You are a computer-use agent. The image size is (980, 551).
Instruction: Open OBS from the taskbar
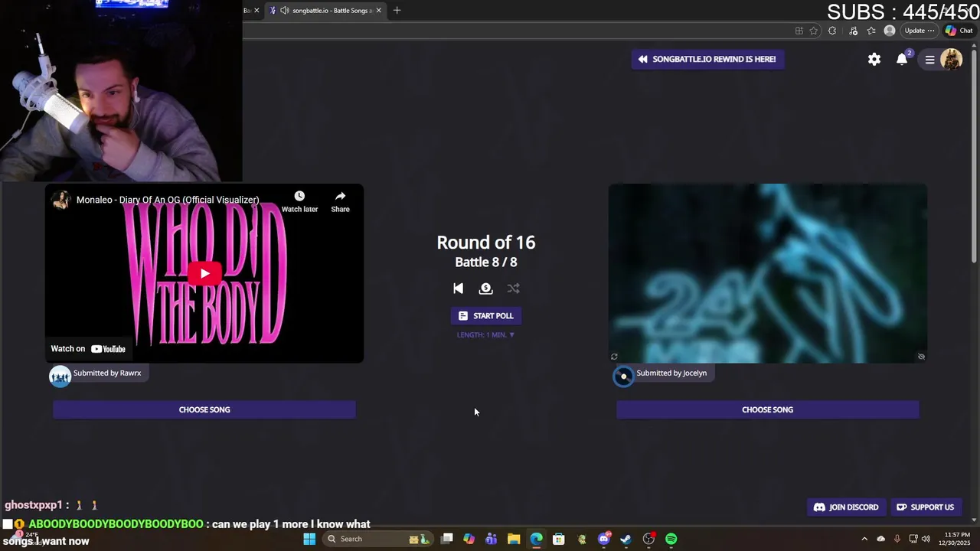(x=648, y=539)
